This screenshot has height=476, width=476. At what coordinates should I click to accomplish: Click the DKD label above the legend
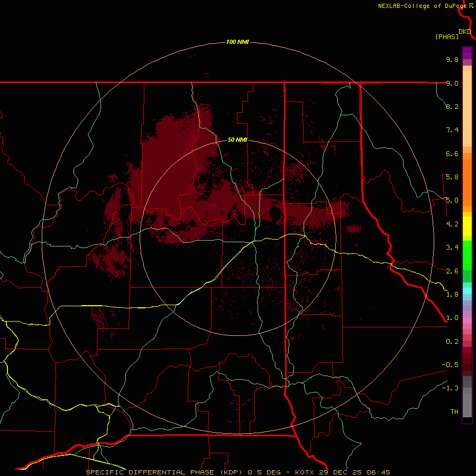465,32
